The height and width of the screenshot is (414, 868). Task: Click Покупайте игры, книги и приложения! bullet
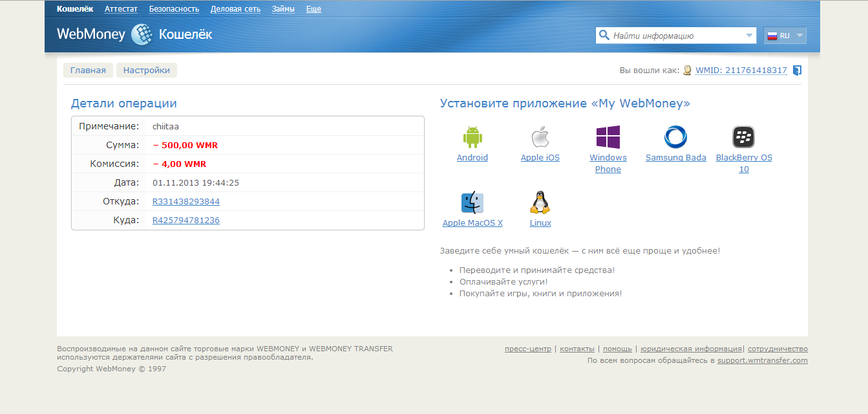541,294
